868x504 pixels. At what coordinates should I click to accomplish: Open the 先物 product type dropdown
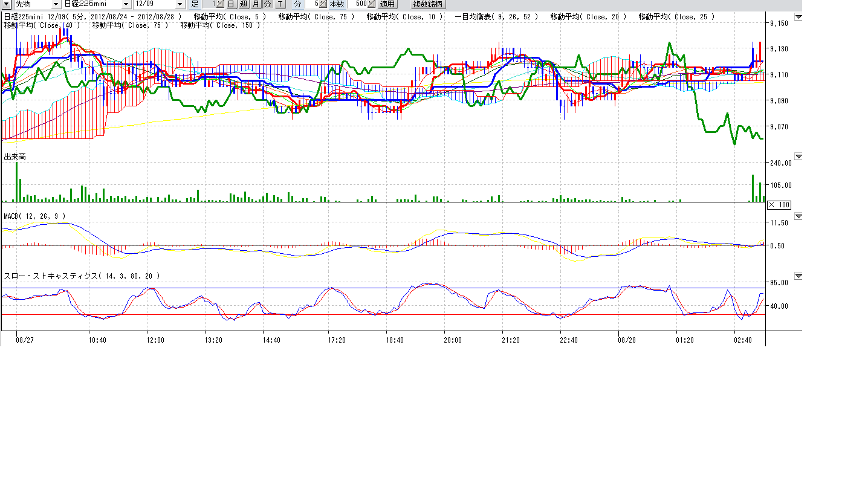pos(56,4)
